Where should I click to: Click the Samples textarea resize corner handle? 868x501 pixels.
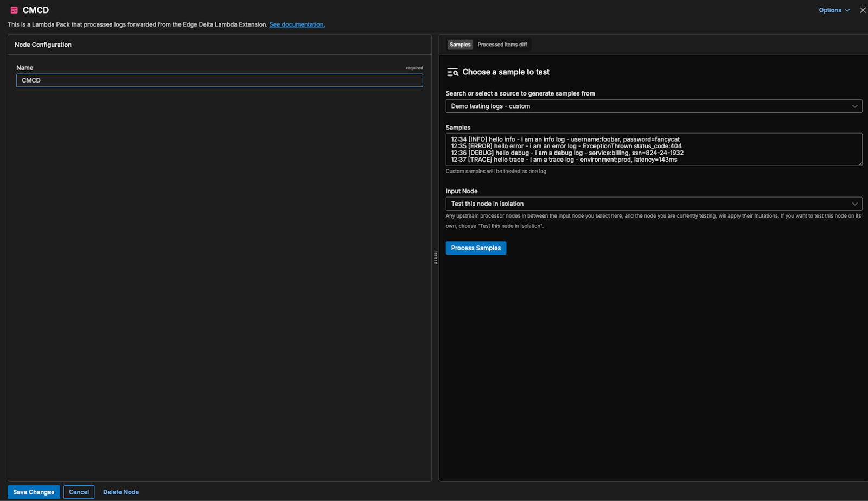[859, 163]
